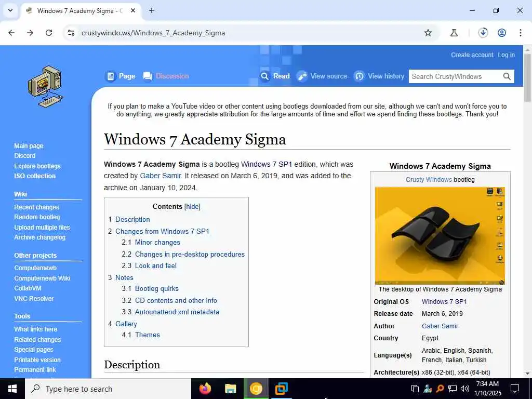Open Random bootleg in sidebar
Viewport: 532px width, 399px height.
[x=37, y=217]
